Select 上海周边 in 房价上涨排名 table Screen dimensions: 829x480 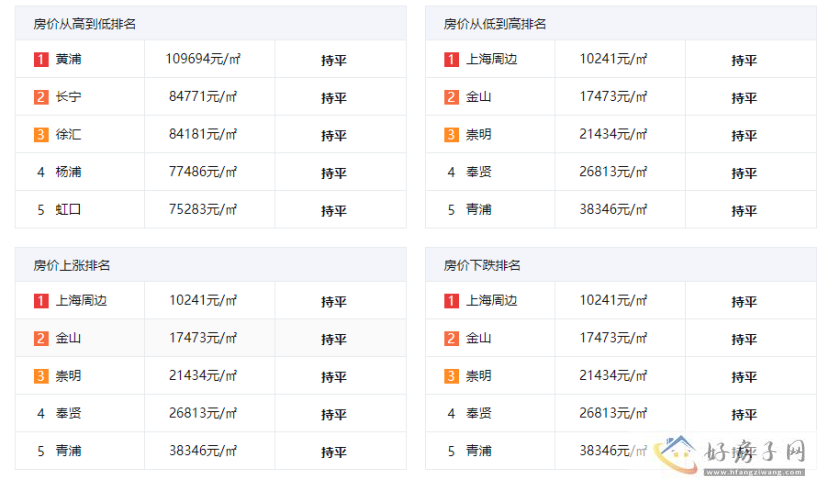point(81,301)
